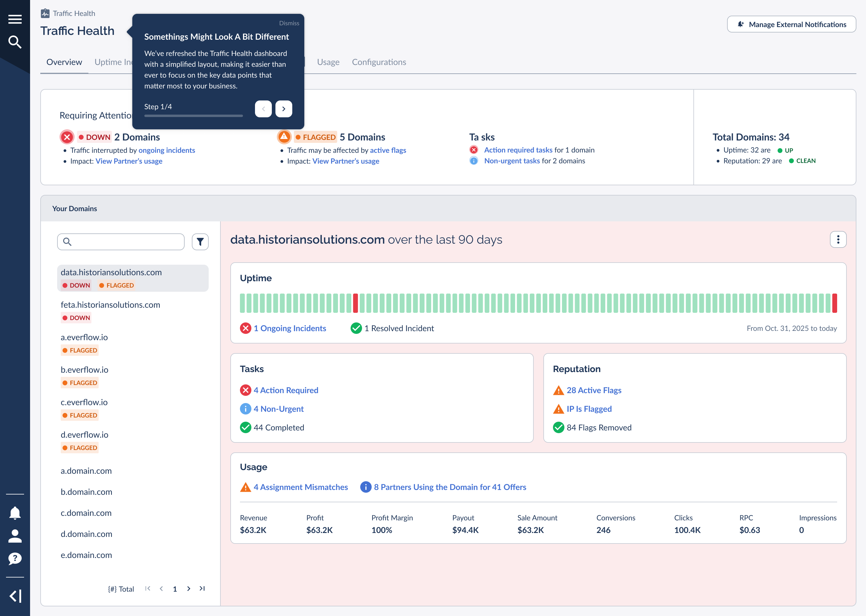The width and height of the screenshot is (866, 616).
Task: Open the domain filter funnel icon
Action: [x=200, y=242]
